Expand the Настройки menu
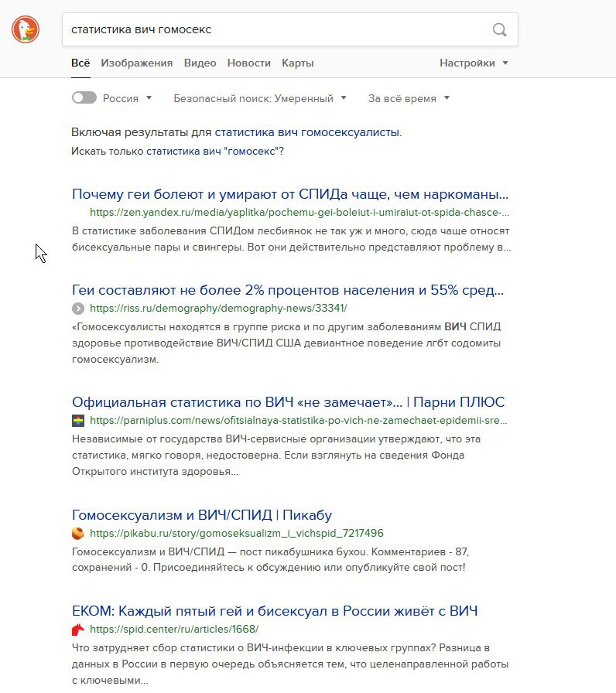Viewport: 616px width, 693px height. tap(474, 63)
